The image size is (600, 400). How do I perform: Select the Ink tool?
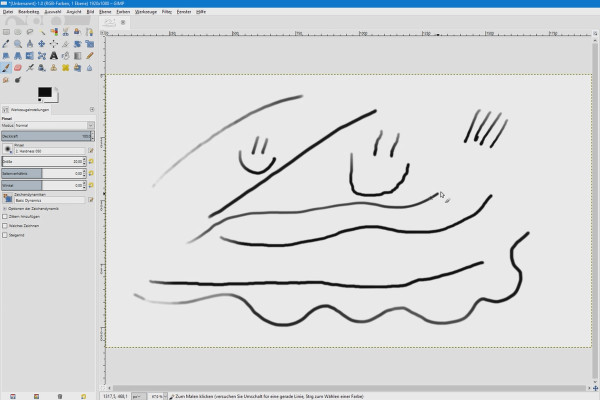coord(42,68)
